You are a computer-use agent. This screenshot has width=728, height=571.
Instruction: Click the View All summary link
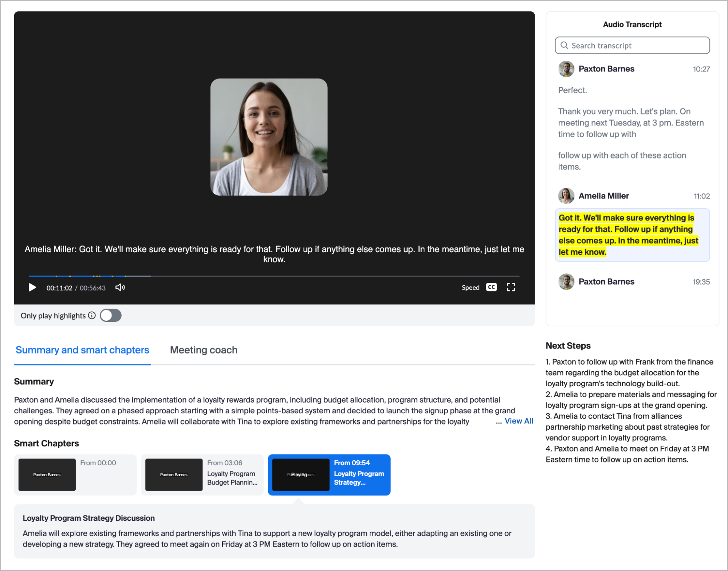(x=519, y=421)
